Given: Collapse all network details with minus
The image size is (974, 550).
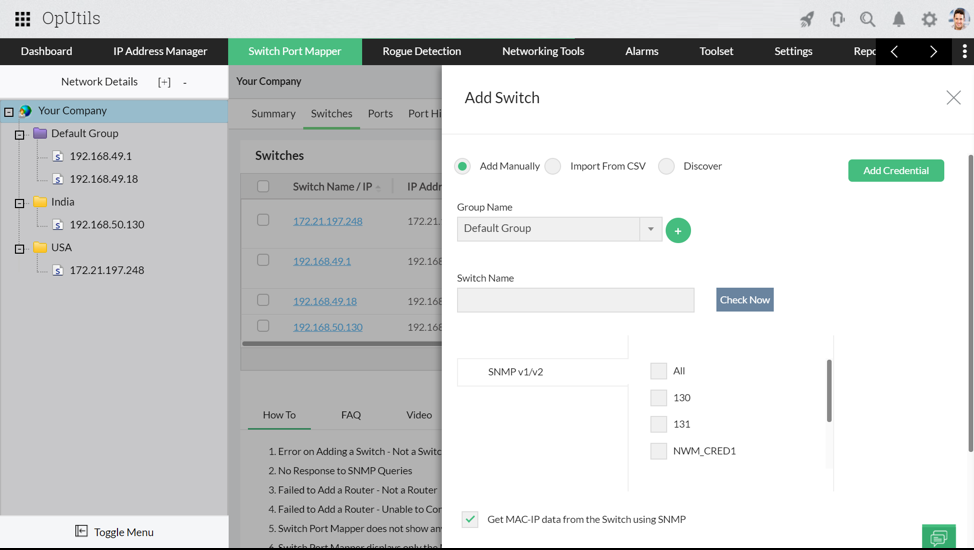Looking at the screenshot, I should pos(184,83).
